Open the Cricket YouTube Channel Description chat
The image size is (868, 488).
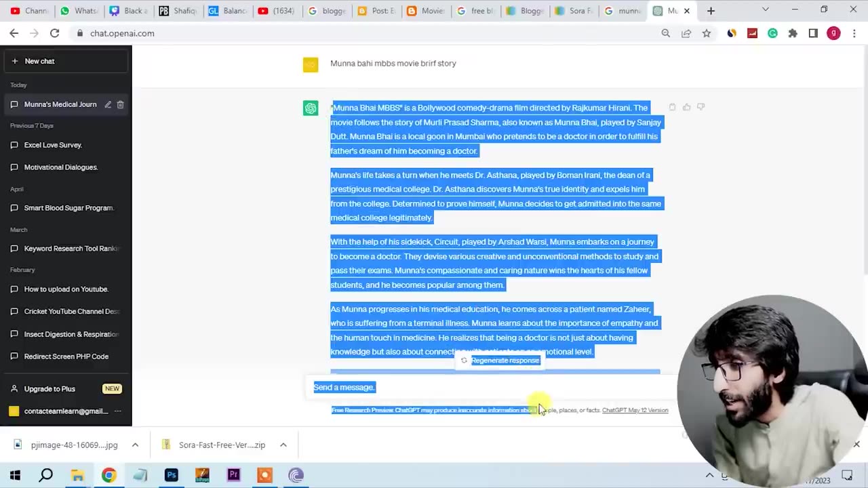point(66,312)
